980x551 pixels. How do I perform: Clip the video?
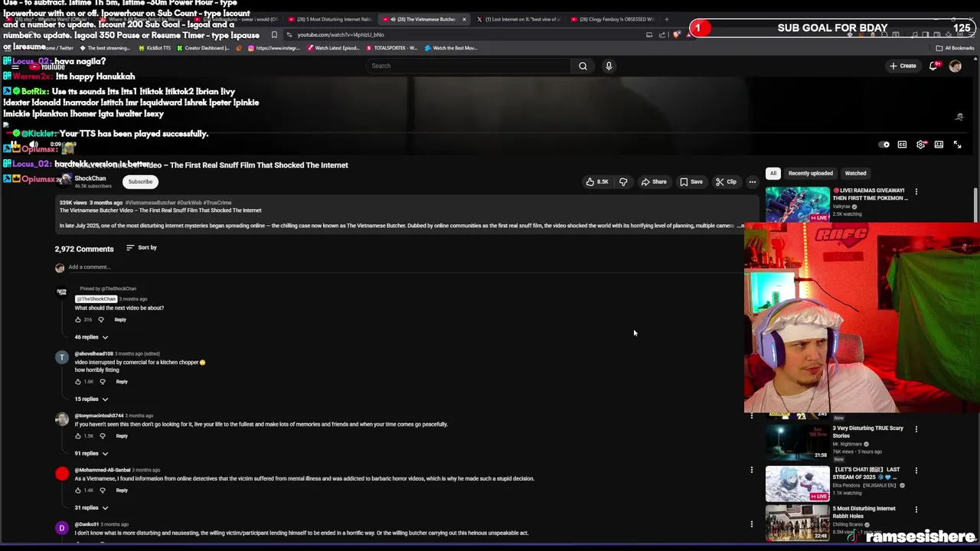pos(726,182)
